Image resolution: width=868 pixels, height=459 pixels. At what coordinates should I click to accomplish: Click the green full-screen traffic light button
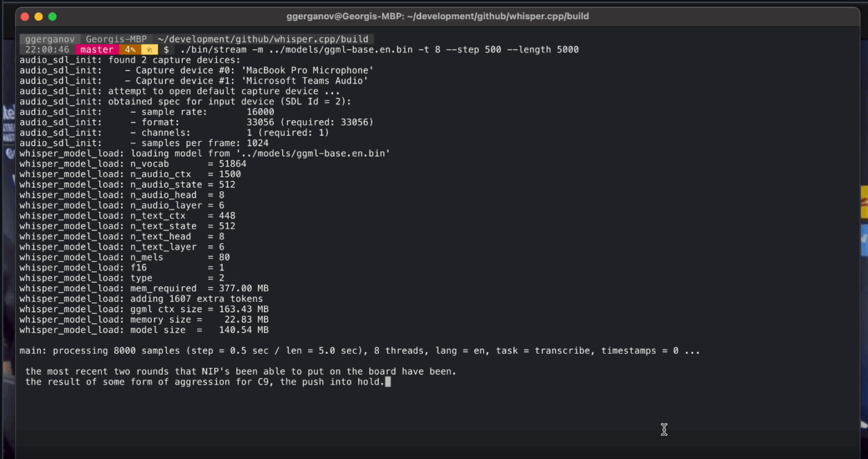click(x=52, y=16)
